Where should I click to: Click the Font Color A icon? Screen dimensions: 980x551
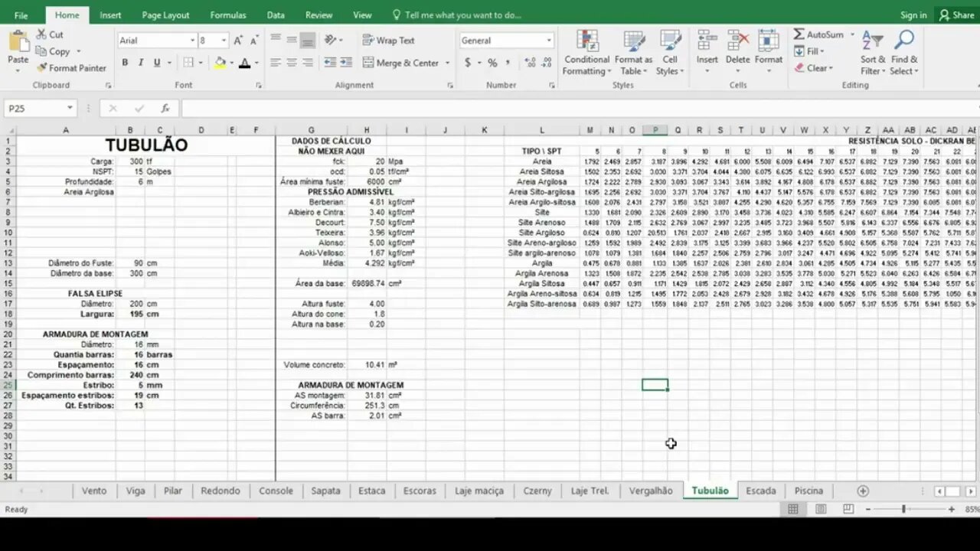[x=245, y=63]
